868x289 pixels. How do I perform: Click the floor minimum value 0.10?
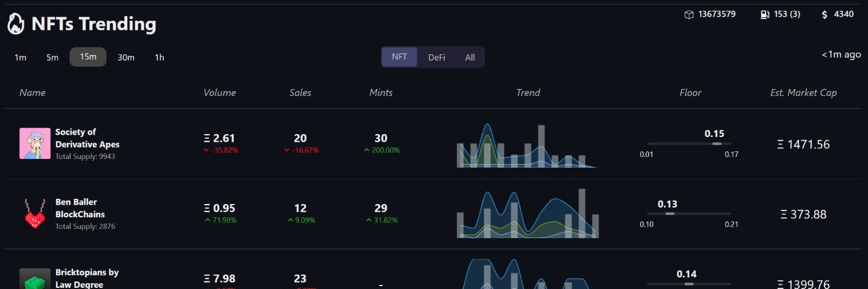[x=646, y=224]
